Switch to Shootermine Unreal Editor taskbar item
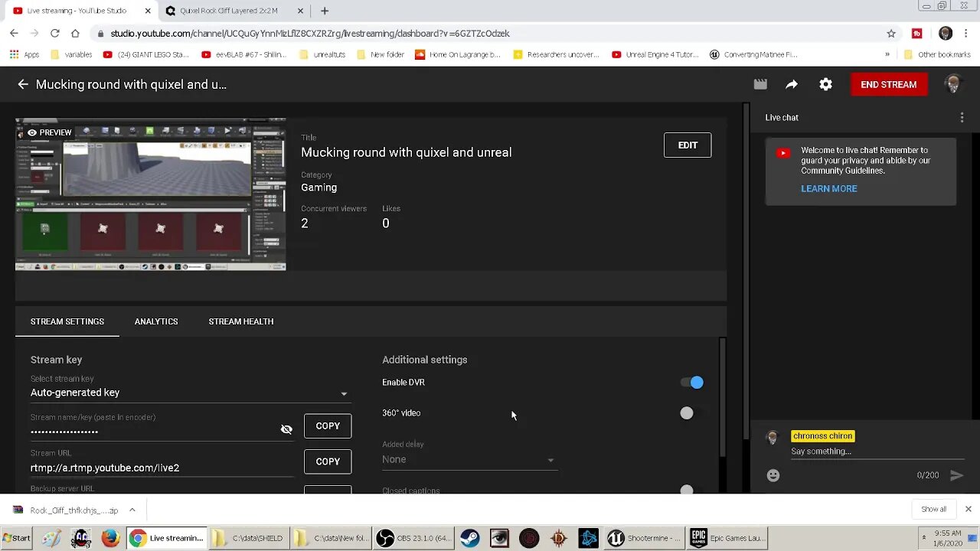The width and height of the screenshot is (980, 551). 643,538
